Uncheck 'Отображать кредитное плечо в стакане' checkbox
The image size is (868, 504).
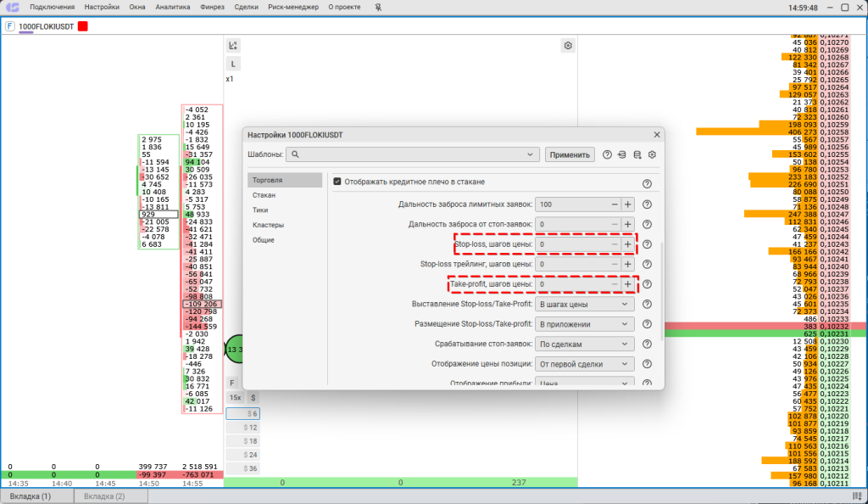click(337, 182)
